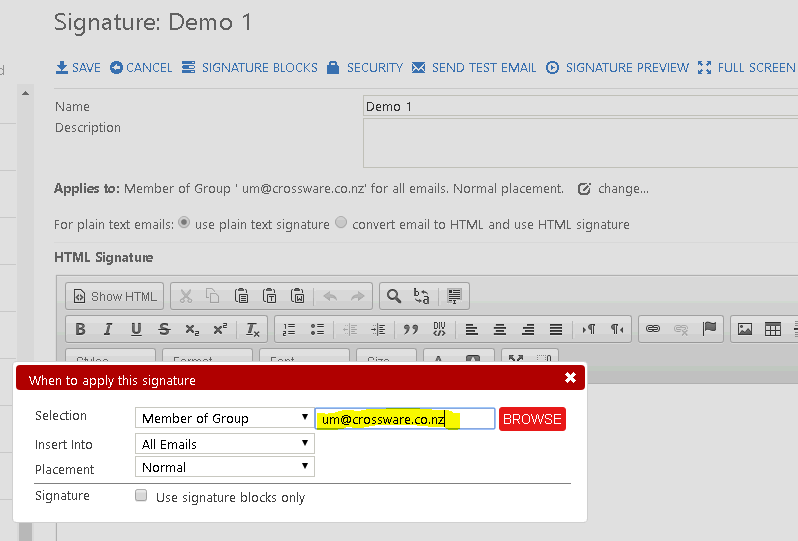Open the Placement dropdown

224,467
